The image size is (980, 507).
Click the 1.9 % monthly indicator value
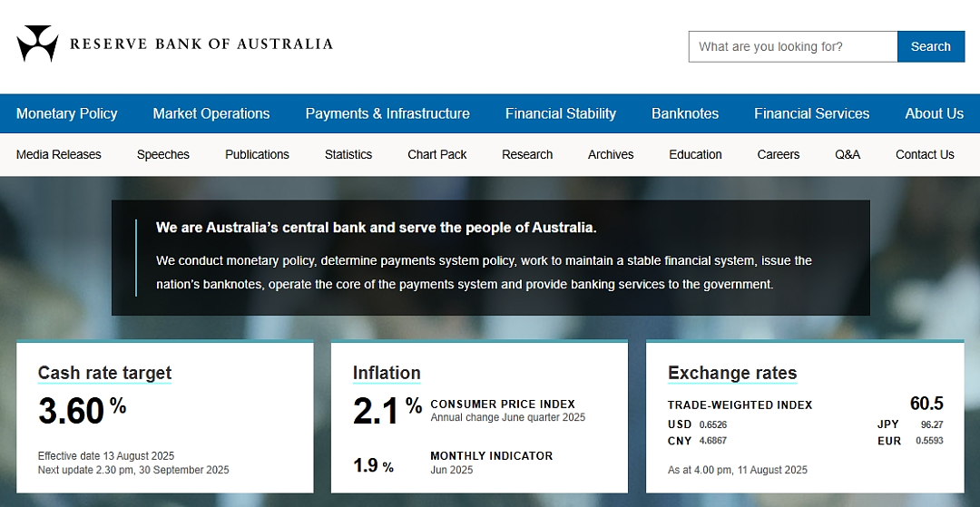373,465
